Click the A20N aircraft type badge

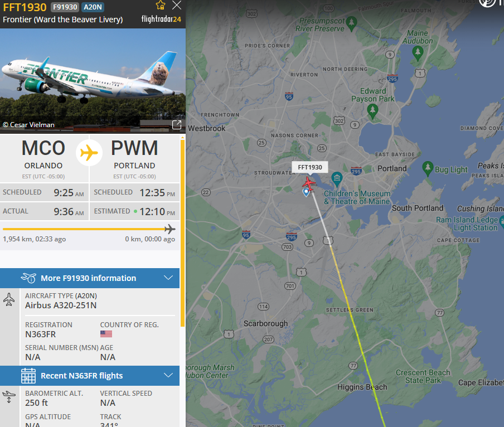click(x=93, y=7)
